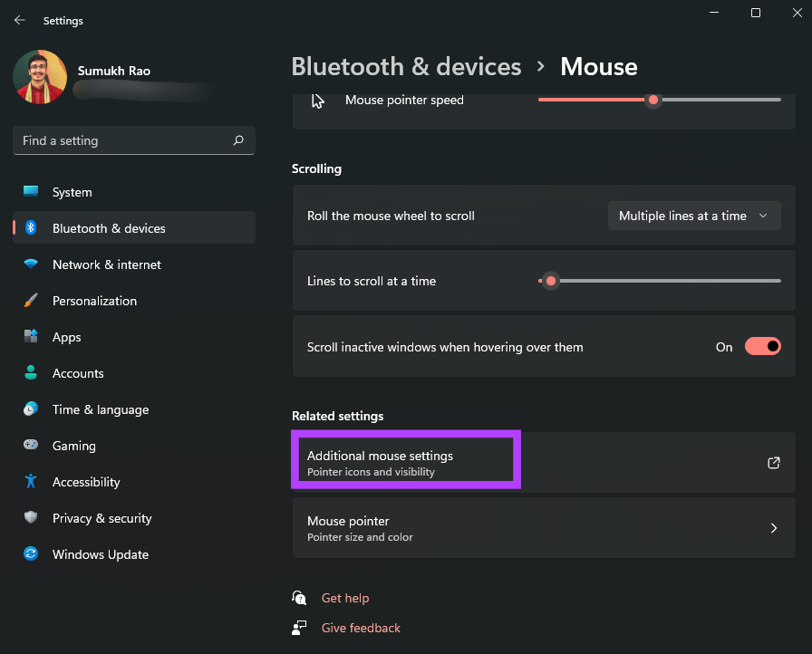The height and width of the screenshot is (654, 812).
Task: Go to Bluetooth & devices breadcrumb
Action: click(407, 67)
